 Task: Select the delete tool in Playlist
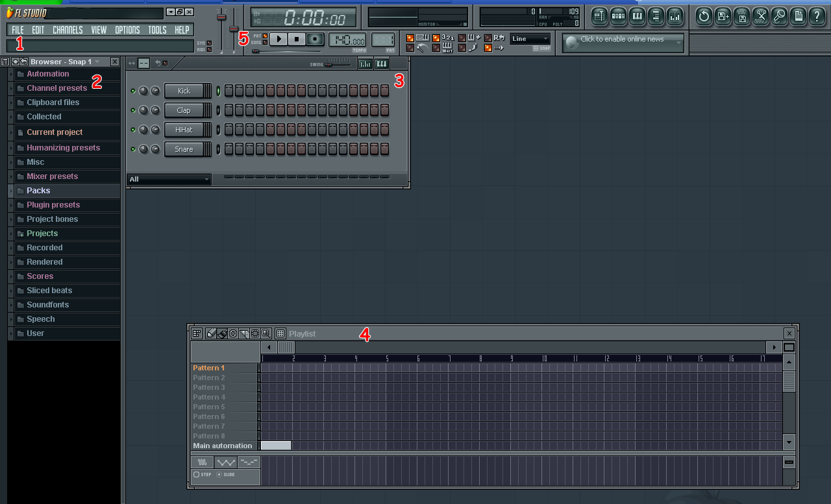[232, 333]
